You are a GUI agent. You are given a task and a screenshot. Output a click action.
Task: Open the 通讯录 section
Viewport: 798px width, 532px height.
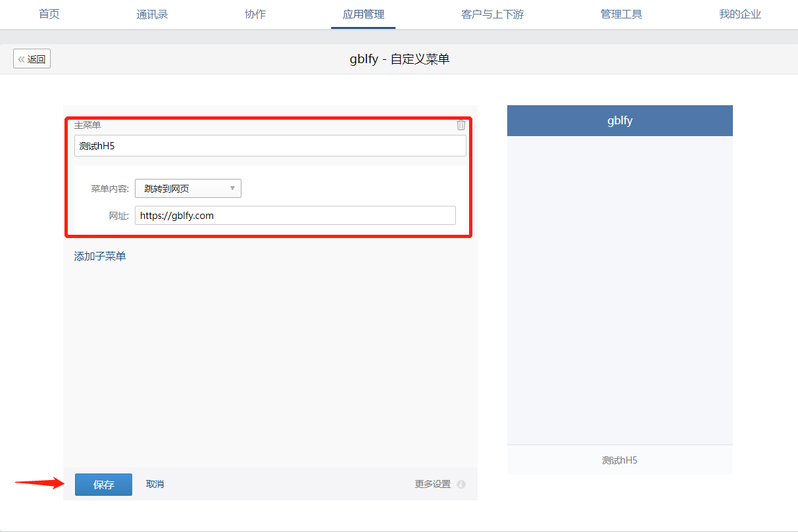[152, 14]
